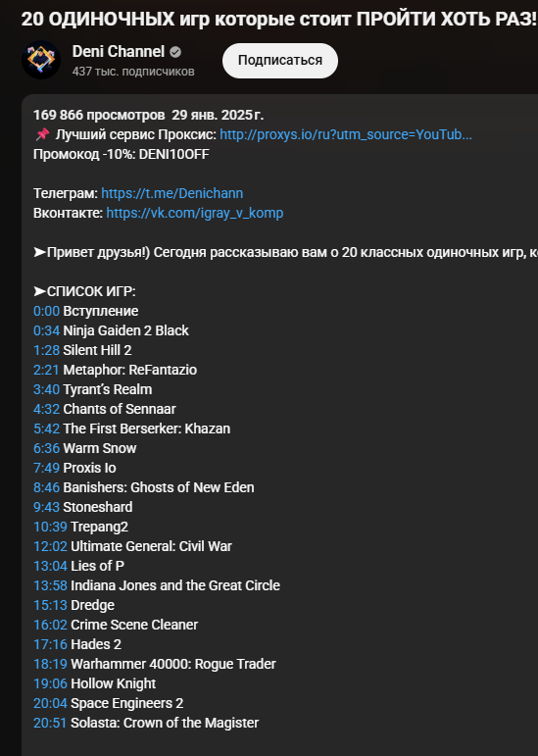Click the verified badge next to Deni Channel
This screenshot has height=756, width=538.
(x=175, y=52)
